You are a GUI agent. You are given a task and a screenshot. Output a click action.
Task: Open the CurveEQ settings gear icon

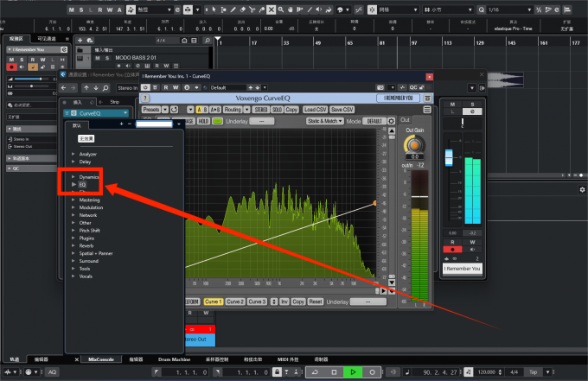click(391, 121)
